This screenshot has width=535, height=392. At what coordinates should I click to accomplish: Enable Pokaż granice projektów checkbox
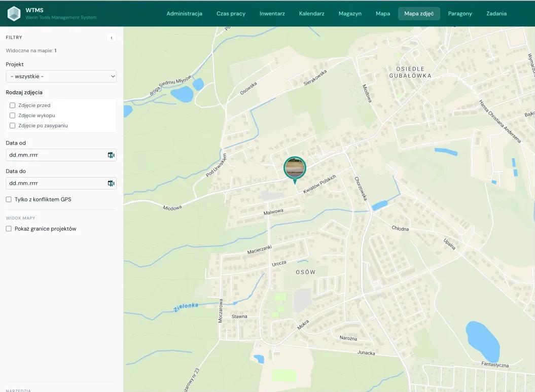(9, 229)
